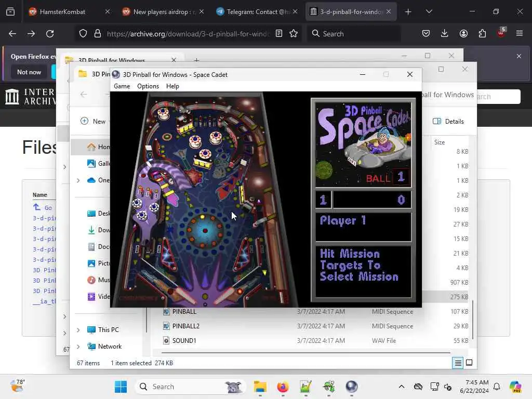Show hidden system tray icons
This screenshot has width=532, height=399.
(402, 387)
